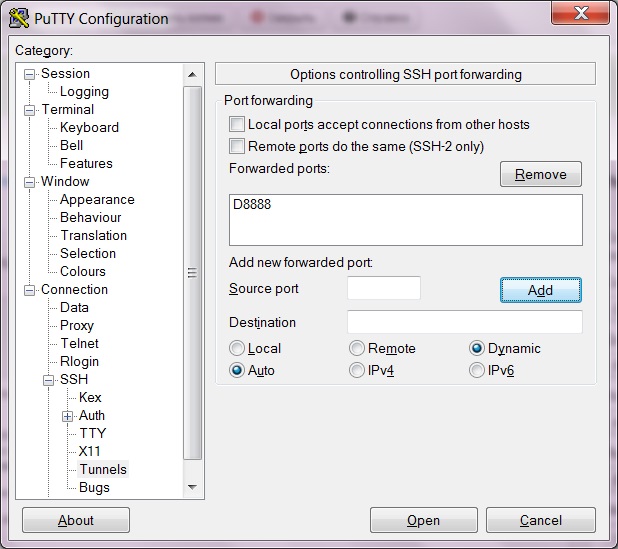Click Open to start the session
618x549 pixels.
point(424,520)
